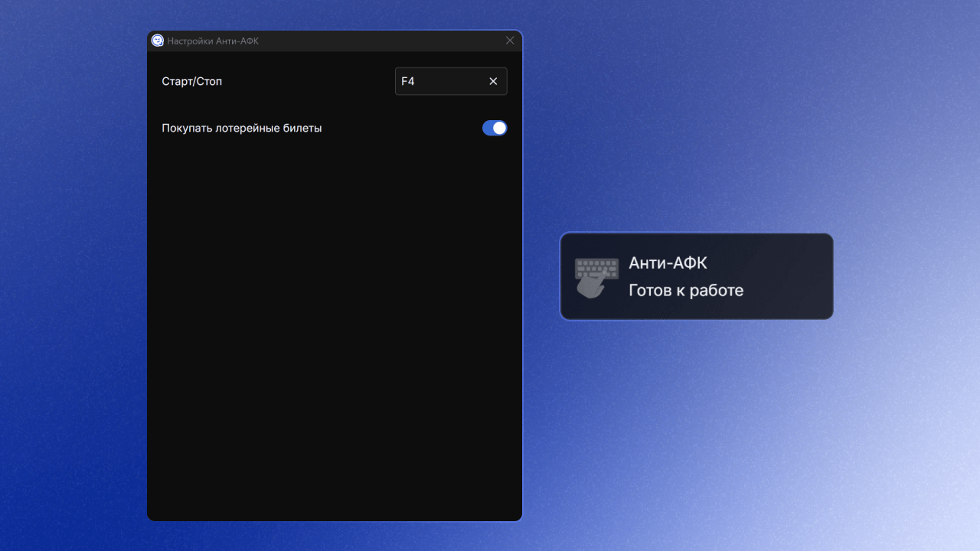Click the blank gap between lottery label and toggle
Viewport: 980px width, 551px height.
point(402,128)
